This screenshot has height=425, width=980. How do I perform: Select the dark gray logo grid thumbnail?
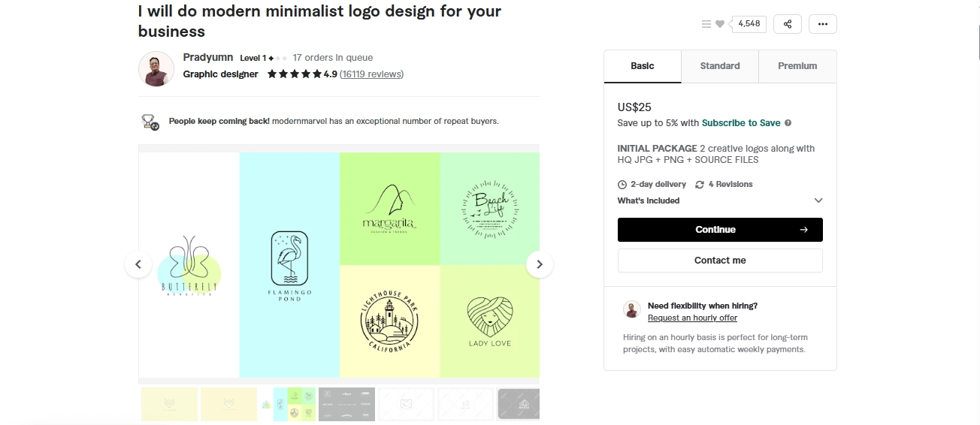coord(346,404)
